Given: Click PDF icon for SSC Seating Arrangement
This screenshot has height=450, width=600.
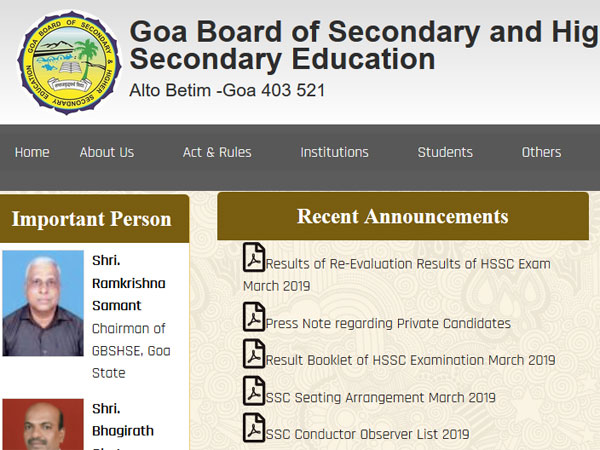Looking at the screenshot, I should click(254, 391).
